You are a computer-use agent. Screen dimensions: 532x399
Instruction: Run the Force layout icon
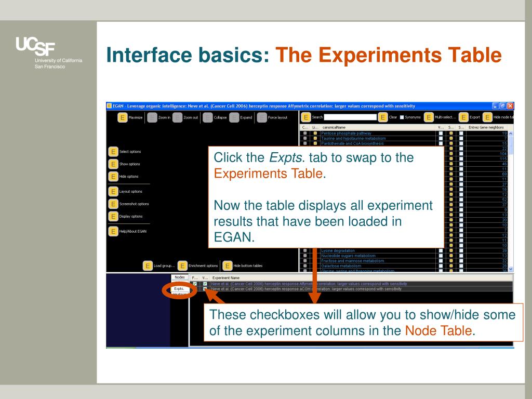(x=262, y=117)
